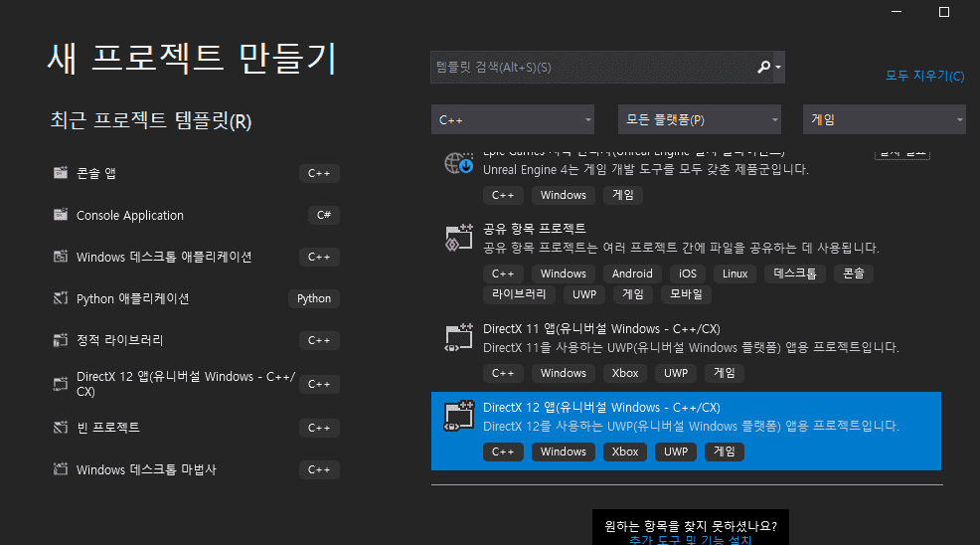Open the 게임 project type dropdown
The height and width of the screenshot is (545, 980).
coord(884,119)
